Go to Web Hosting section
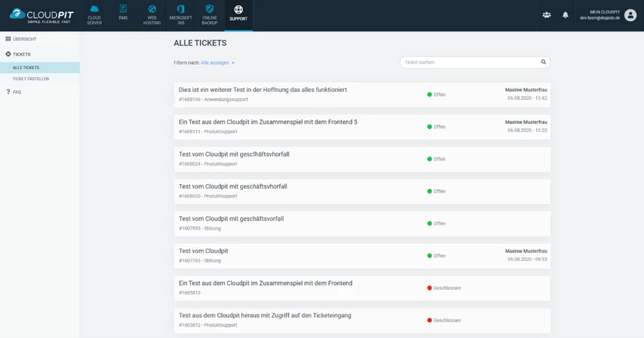644x338 pixels. pyautogui.click(x=152, y=15)
